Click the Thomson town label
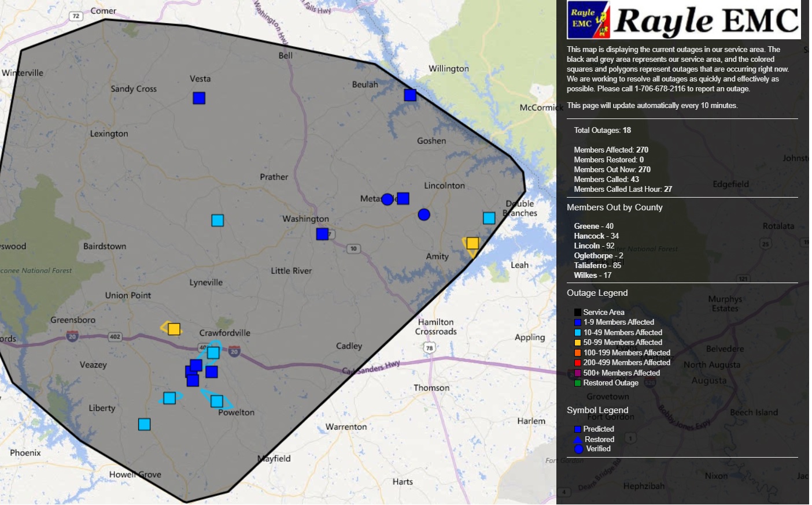Screen dimensions: 812x505 431,388
